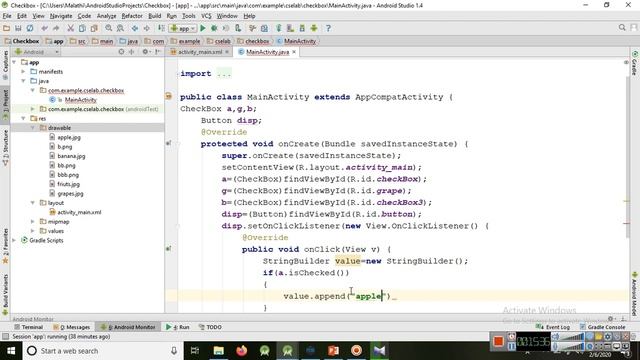
Task: Click the Paste icon in toolbar
Action: (94, 28)
